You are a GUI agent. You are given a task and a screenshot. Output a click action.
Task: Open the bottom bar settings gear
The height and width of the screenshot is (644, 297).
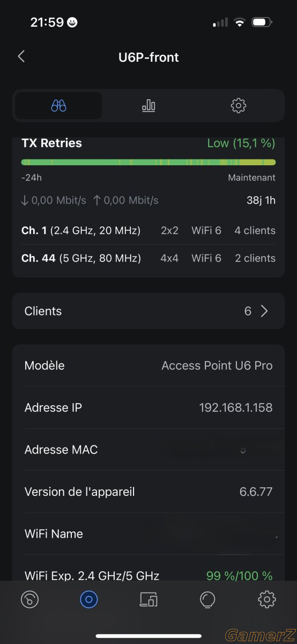point(266,599)
